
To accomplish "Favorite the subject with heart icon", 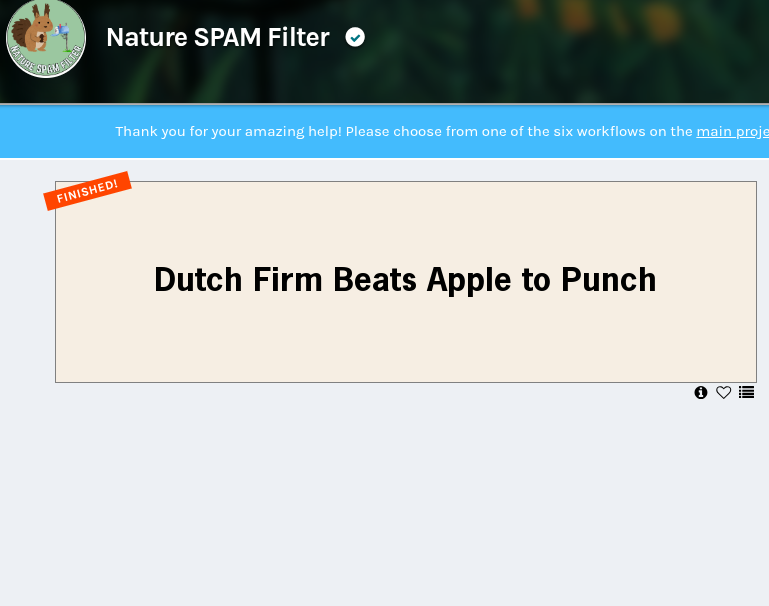I will [x=723, y=392].
